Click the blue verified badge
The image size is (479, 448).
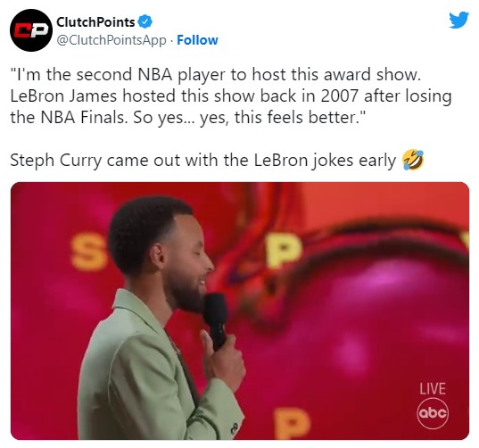tap(145, 21)
